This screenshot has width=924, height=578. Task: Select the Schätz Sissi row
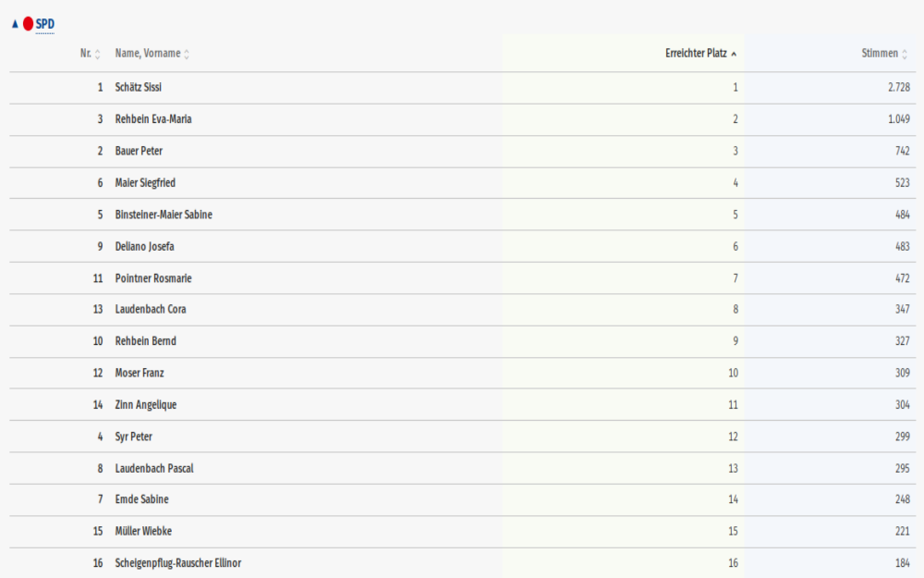click(463, 88)
